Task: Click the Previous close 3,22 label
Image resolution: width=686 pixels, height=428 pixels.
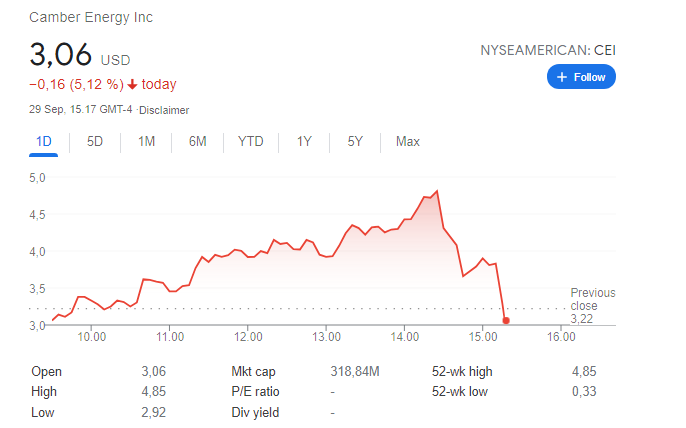Action: click(592, 305)
